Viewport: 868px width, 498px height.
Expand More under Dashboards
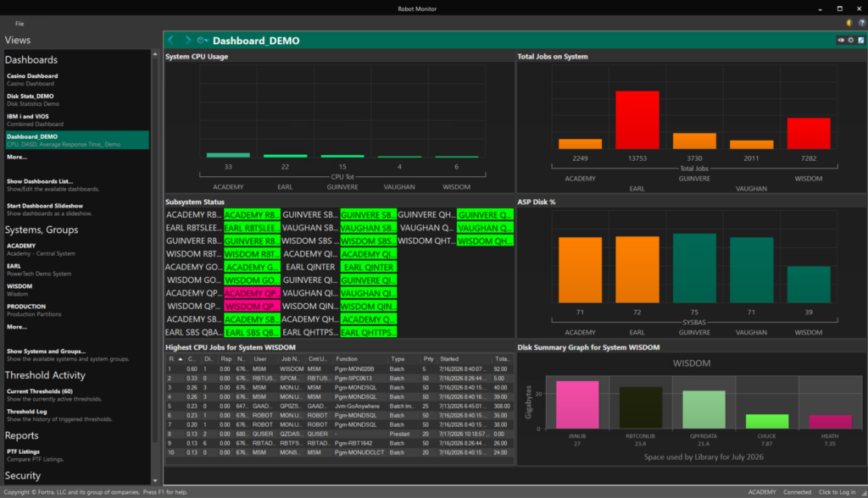point(17,158)
